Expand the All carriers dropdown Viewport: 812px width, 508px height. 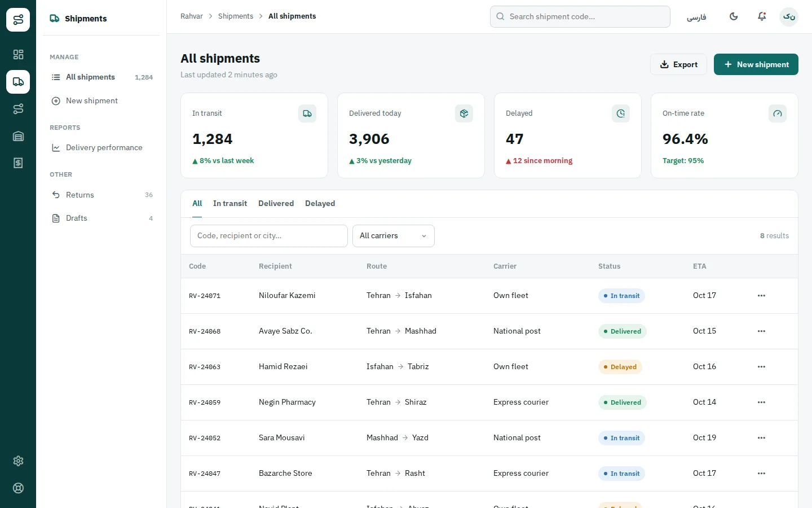(394, 236)
